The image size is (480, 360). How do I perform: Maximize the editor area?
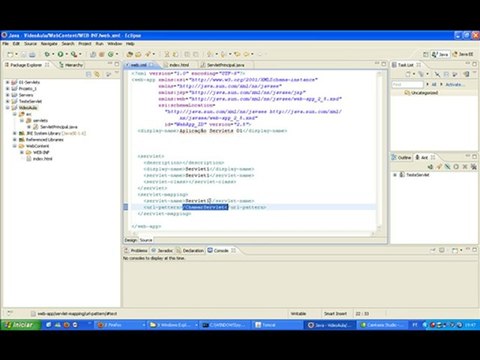point(384,64)
